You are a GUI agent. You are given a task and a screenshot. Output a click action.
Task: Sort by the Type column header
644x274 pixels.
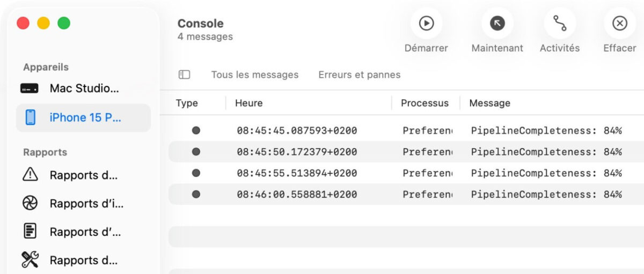pyautogui.click(x=187, y=103)
